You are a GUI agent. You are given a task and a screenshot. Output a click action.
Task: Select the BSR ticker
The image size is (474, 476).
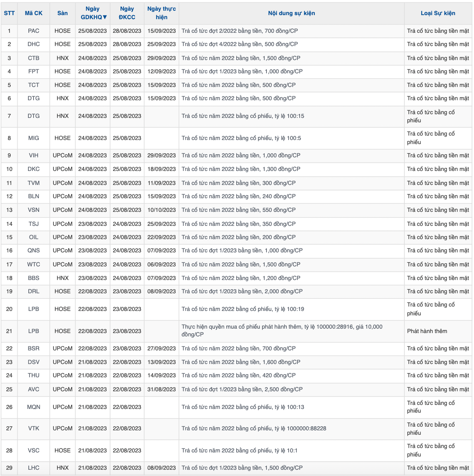tap(34, 349)
